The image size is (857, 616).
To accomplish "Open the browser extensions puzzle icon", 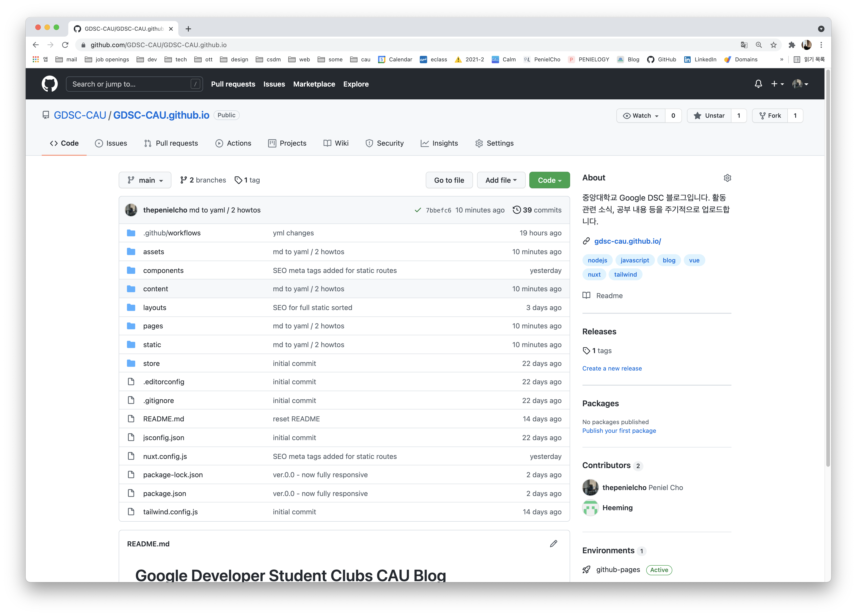I will coord(792,45).
